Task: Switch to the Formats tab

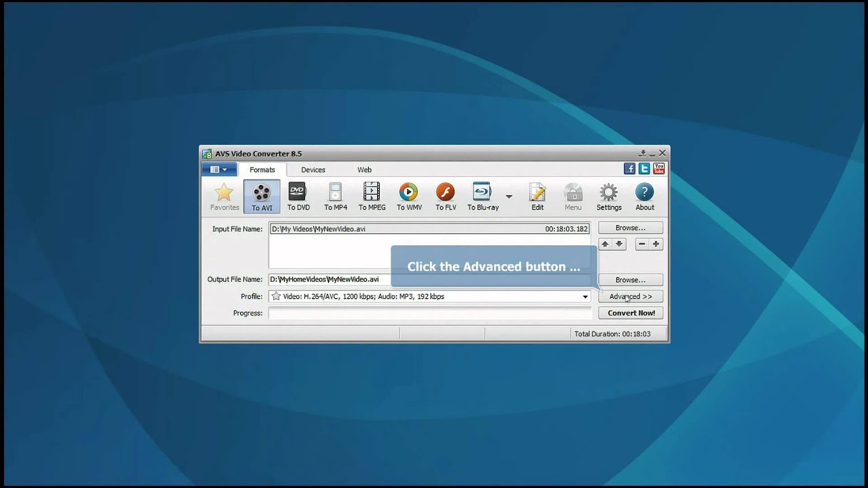Action: 262,169
